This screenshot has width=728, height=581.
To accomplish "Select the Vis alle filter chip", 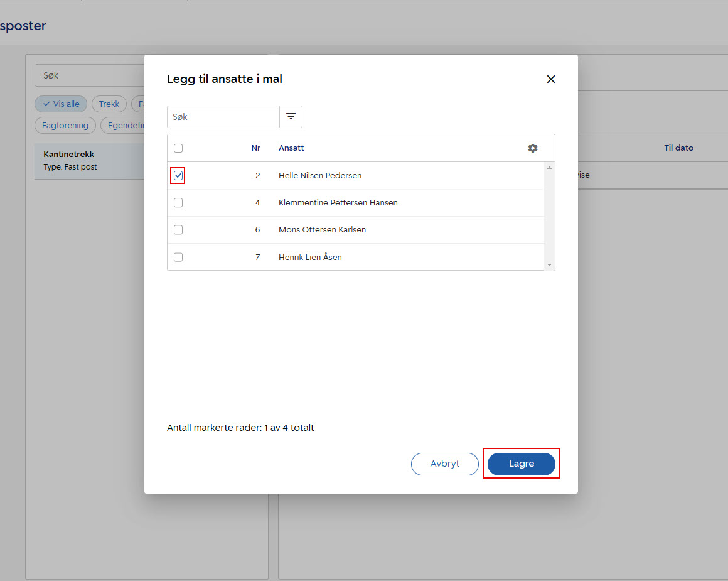I will [61, 104].
